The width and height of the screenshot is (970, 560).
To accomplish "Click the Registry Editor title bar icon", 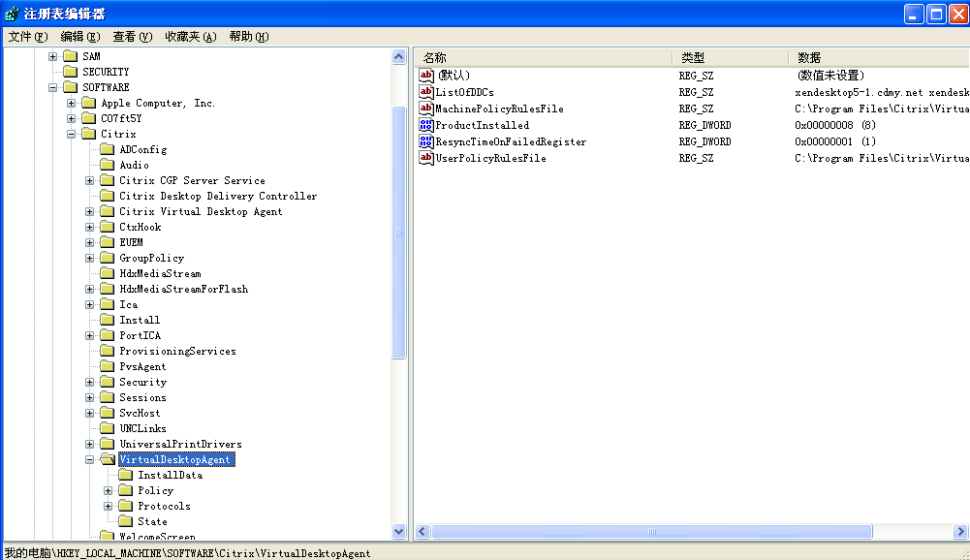I will coord(12,14).
